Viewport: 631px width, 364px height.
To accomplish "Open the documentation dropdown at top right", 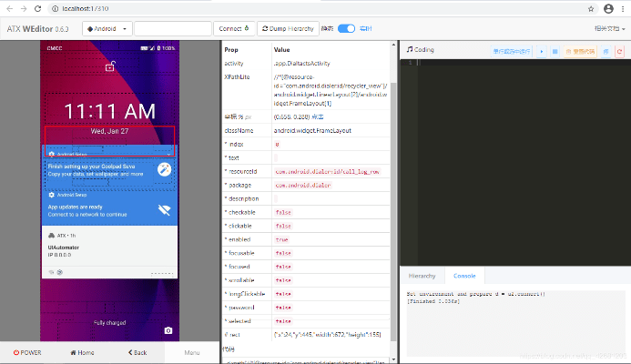I will (x=606, y=28).
